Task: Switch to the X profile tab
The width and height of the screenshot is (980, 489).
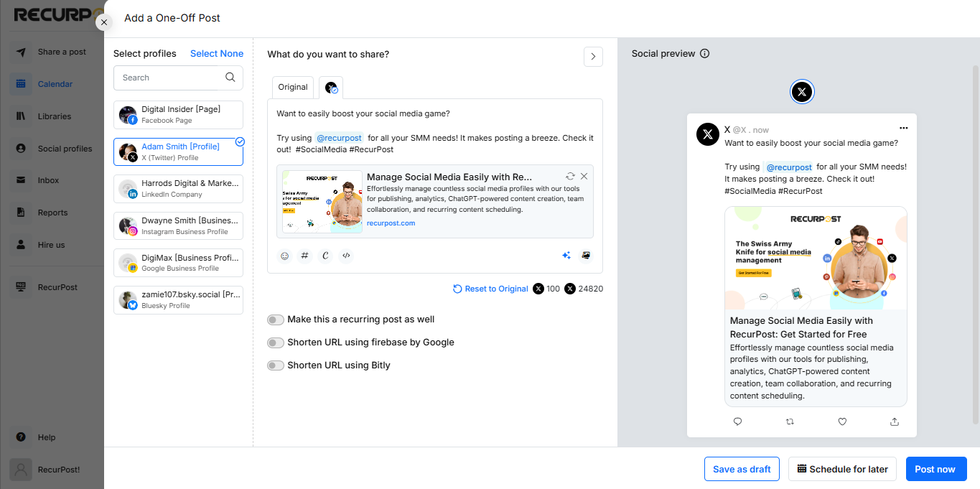Action: pyautogui.click(x=331, y=88)
